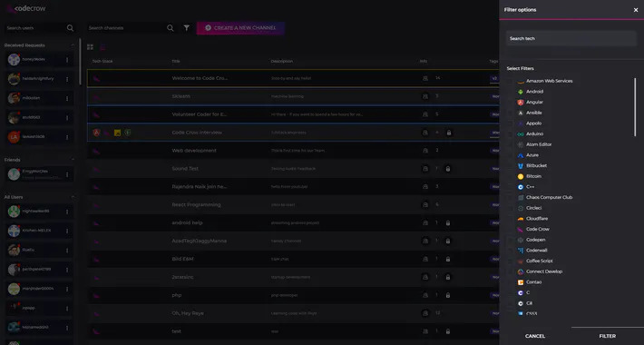
Task: Click the Ansible icon in filter list
Action: click(521, 113)
